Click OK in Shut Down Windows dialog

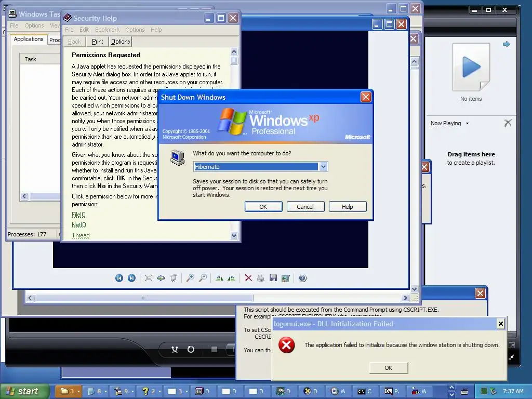[263, 207]
